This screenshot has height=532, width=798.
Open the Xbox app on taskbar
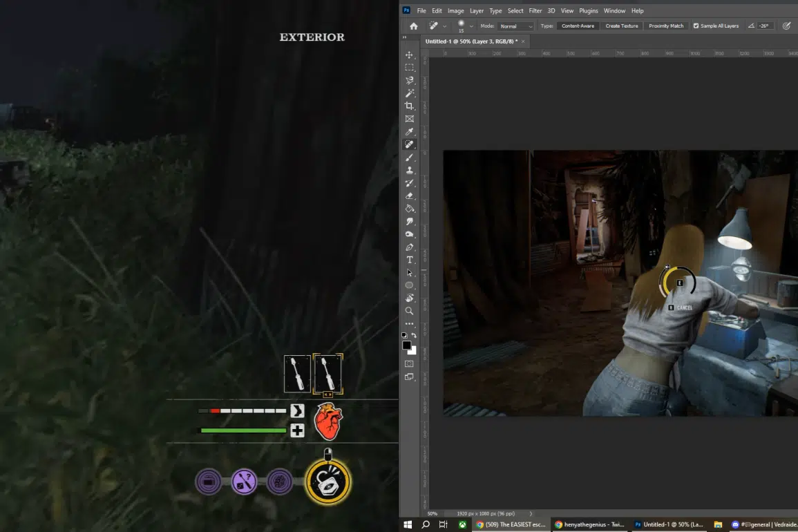point(462,524)
